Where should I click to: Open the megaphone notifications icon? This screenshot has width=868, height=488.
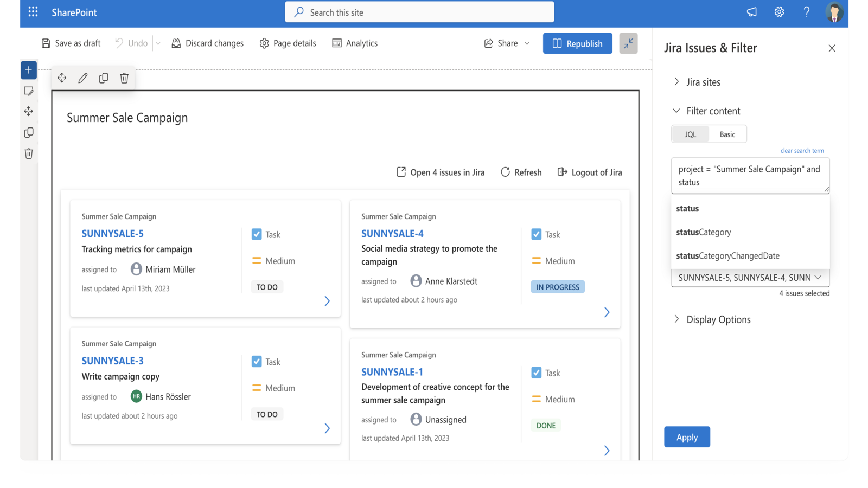751,12
